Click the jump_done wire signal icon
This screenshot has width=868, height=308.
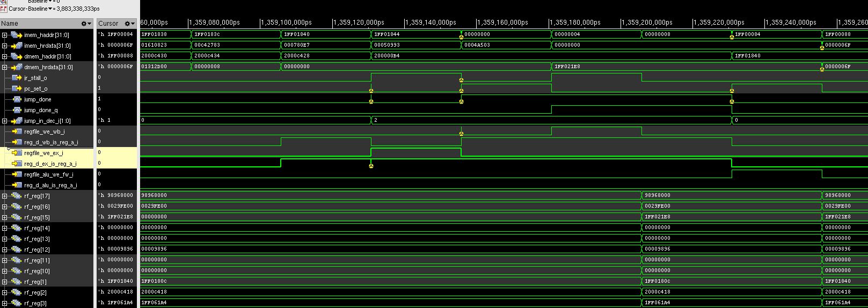[17, 99]
